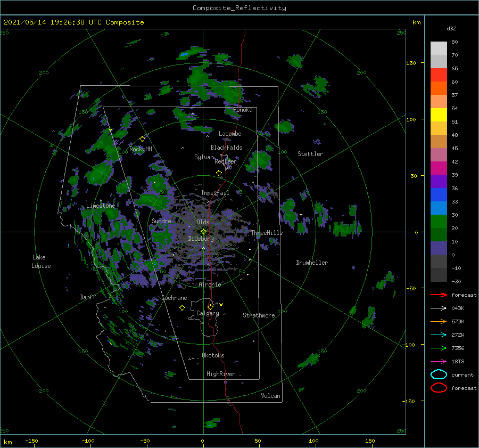Image resolution: width=479 pixels, height=448 pixels.
Task: Select the blue 36-33 dBZ swatch
Action: point(439,195)
